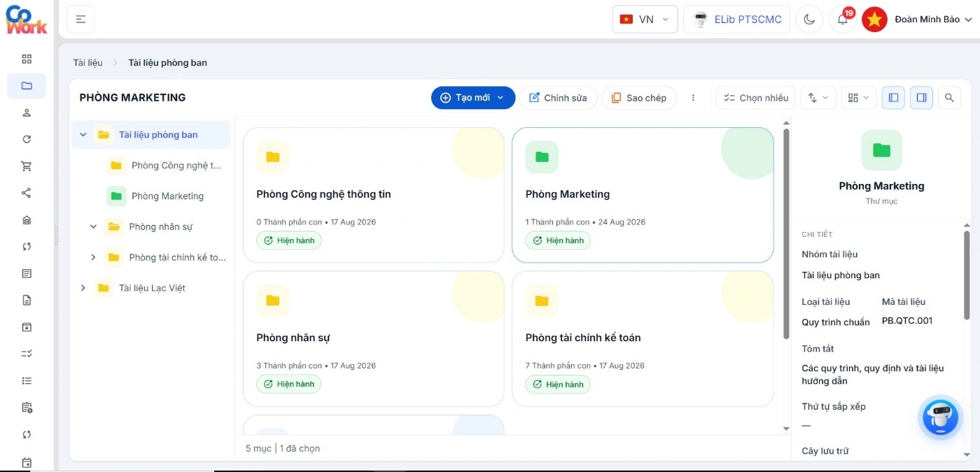Click the search magnifier in toolbar
Image resolution: width=980 pixels, height=472 pixels.
pyautogui.click(x=949, y=98)
